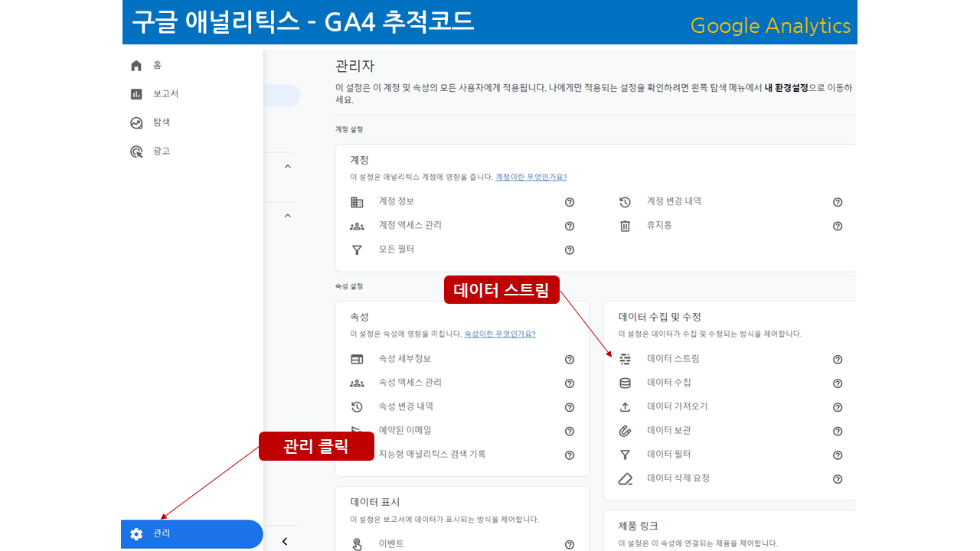Click the 계정 정보 building icon
Image resolution: width=980 pixels, height=551 pixels.
coord(357,202)
